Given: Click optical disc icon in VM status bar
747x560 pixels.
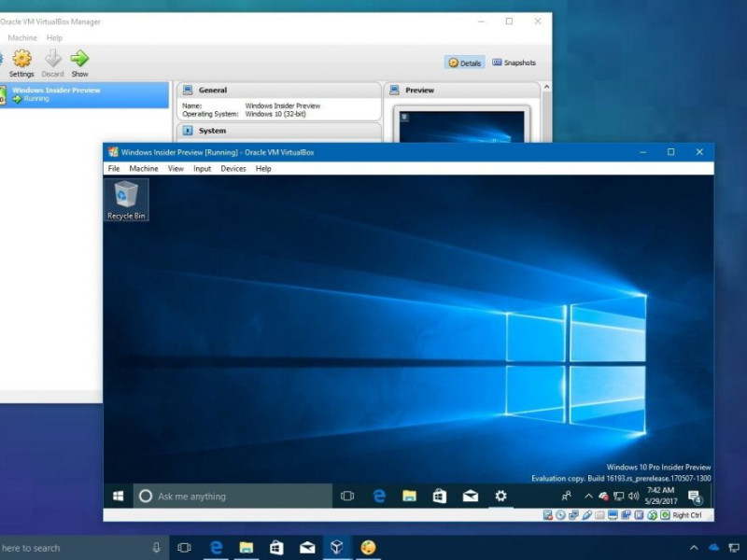Looking at the screenshot, I should click(x=561, y=515).
